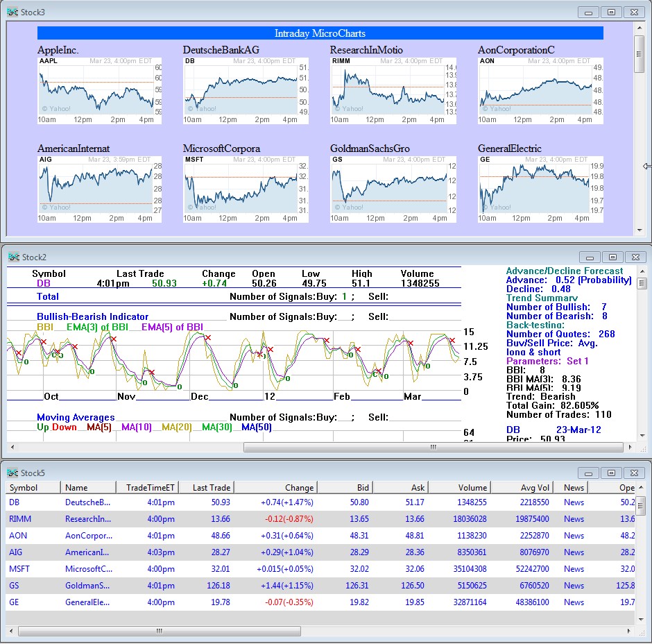Viewport: 652px width, 644px height.
Task: Click the Intraday MicroCharts blue header bar
Action: [320, 33]
